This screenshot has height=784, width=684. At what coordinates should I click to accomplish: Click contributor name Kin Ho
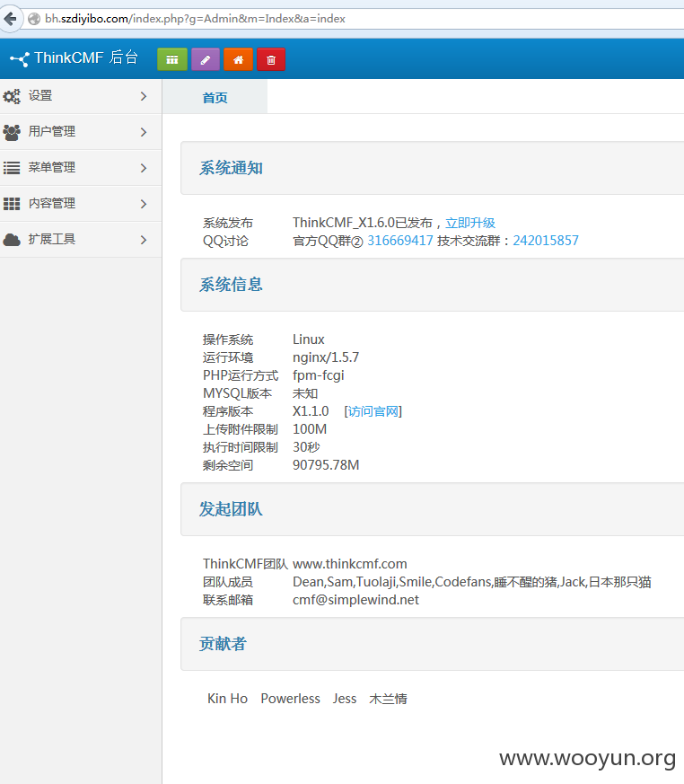tap(227, 699)
